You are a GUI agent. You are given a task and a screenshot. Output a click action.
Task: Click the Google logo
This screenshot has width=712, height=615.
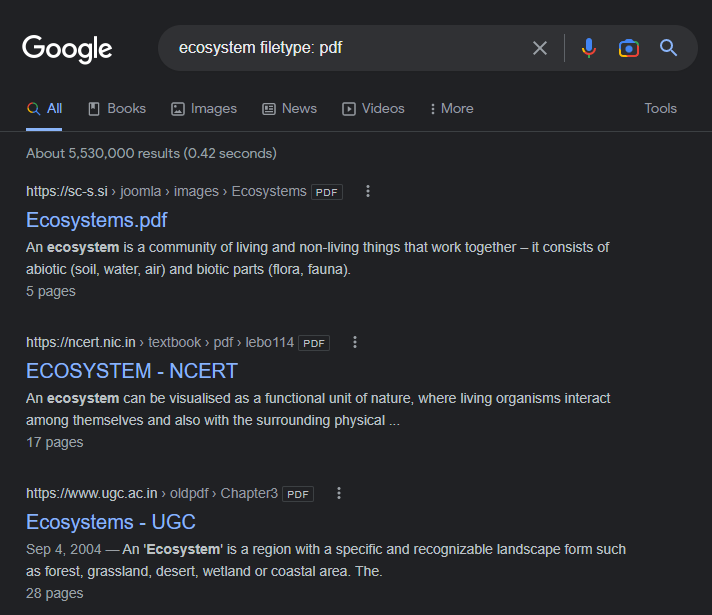point(67,49)
